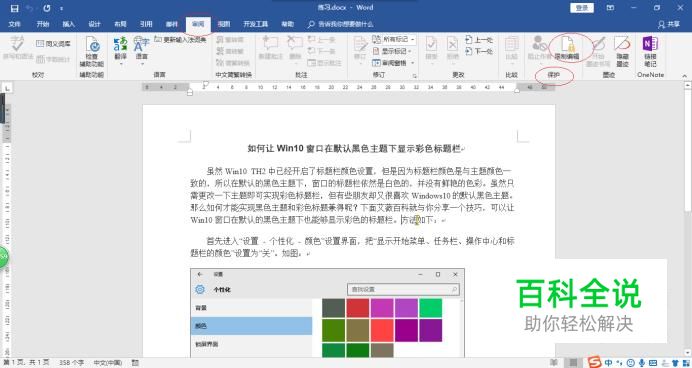The image size is (692, 368).
Task: Click the Sogou input method S icon
Action: pos(595,363)
